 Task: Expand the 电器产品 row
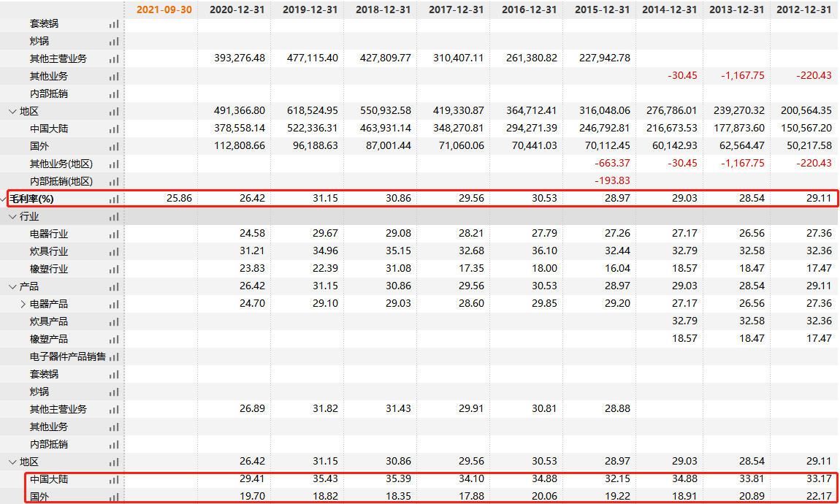click(23, 304)
